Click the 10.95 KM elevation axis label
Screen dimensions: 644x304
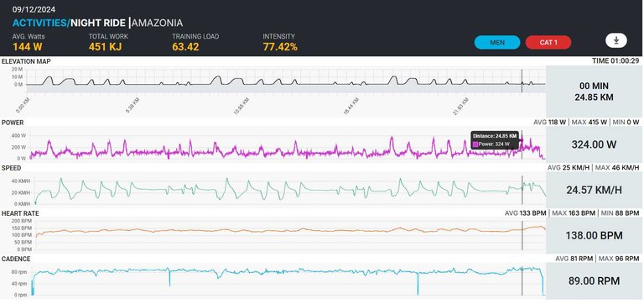click(x=241, y=107)
